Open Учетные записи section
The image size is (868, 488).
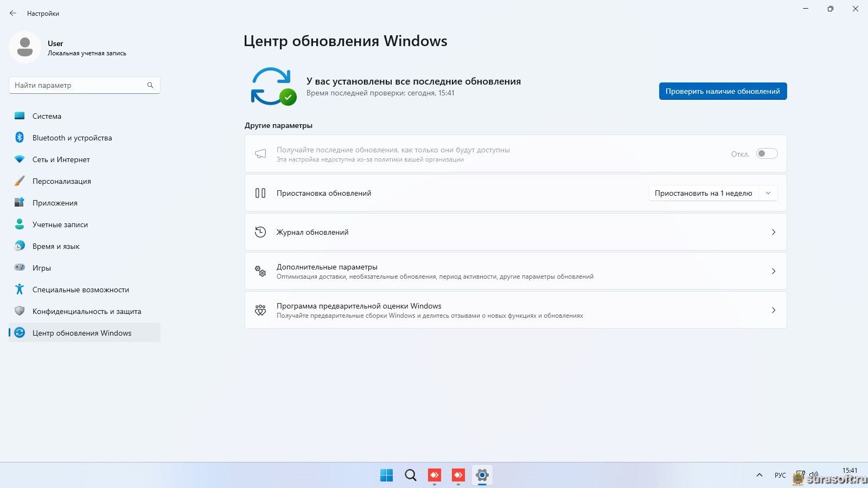click(85, 224)
